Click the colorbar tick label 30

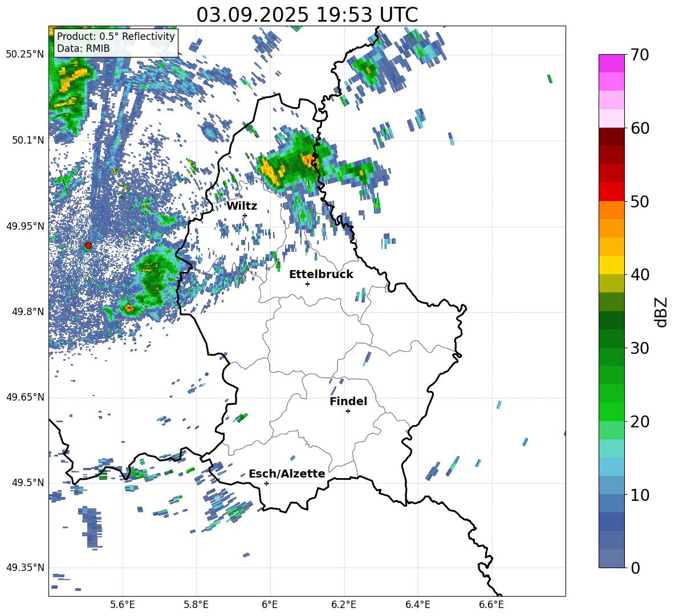click(640, 348)
